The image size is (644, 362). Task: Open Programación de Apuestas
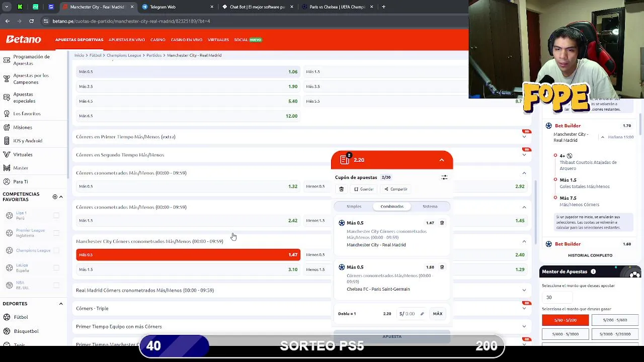pos(31,60)
